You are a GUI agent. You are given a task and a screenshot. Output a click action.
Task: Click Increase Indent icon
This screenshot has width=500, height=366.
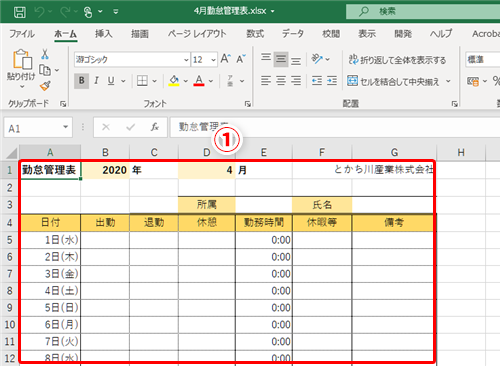pos(332,81)
